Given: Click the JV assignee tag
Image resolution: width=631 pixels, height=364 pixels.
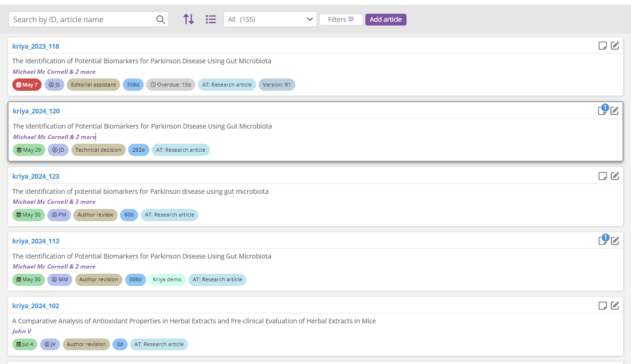Looking at the screenshot, I should tap(50, 344).
